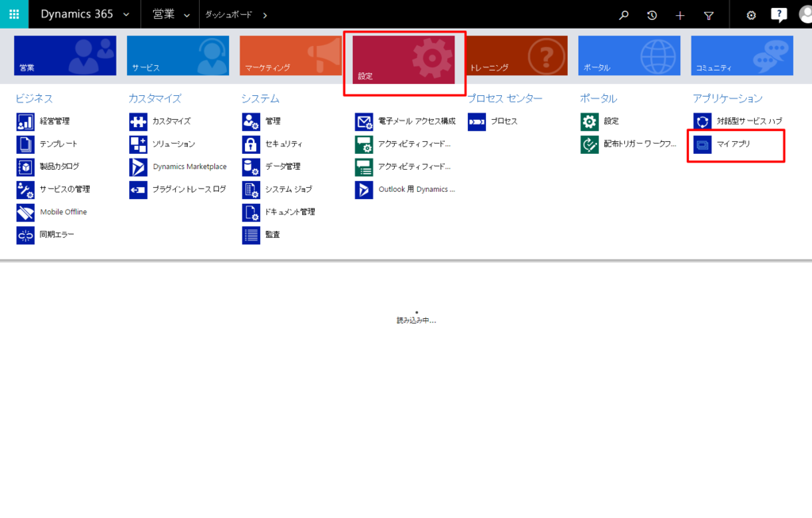Select the コミュニティ tile
Image resolution: width=812 pixels, height=518 pixels.
742,56
